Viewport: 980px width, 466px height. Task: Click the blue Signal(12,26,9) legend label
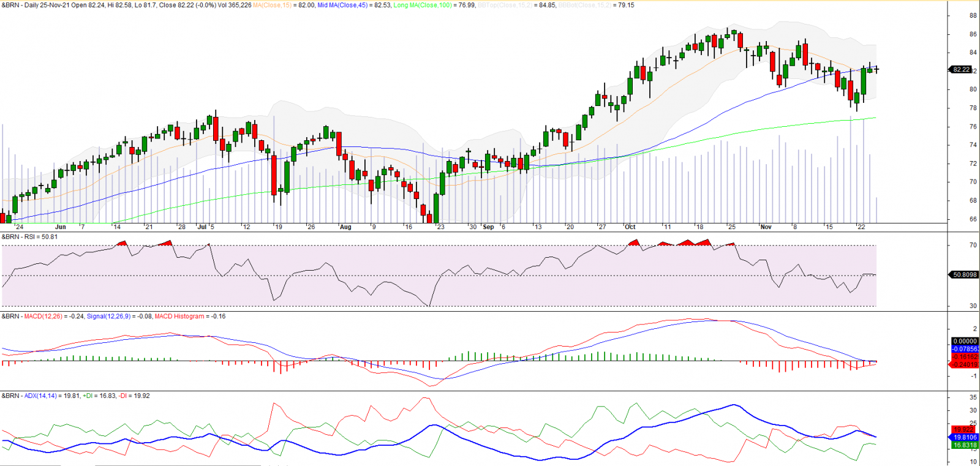(x=108, y=316)
